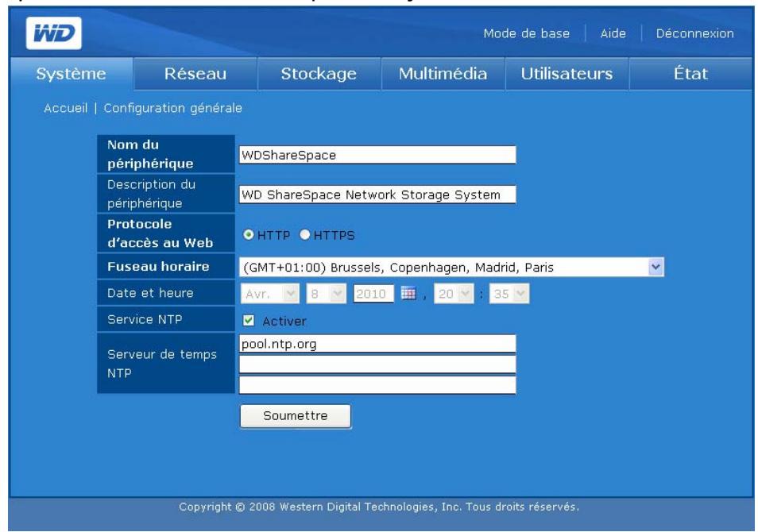Screen dimensions: 758x532
Task: Toggle the Activer NTP service checkbox
Action: click(249, 320)
